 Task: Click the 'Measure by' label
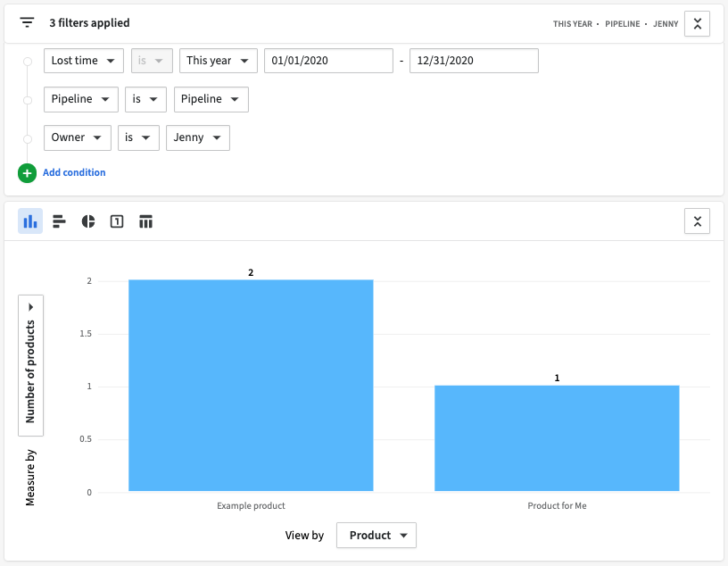click(30, 478)
